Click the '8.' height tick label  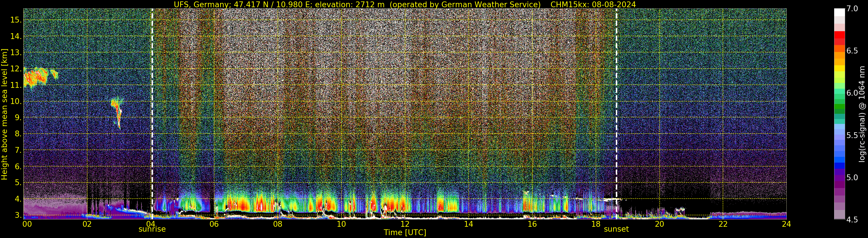tap(18, 134)
